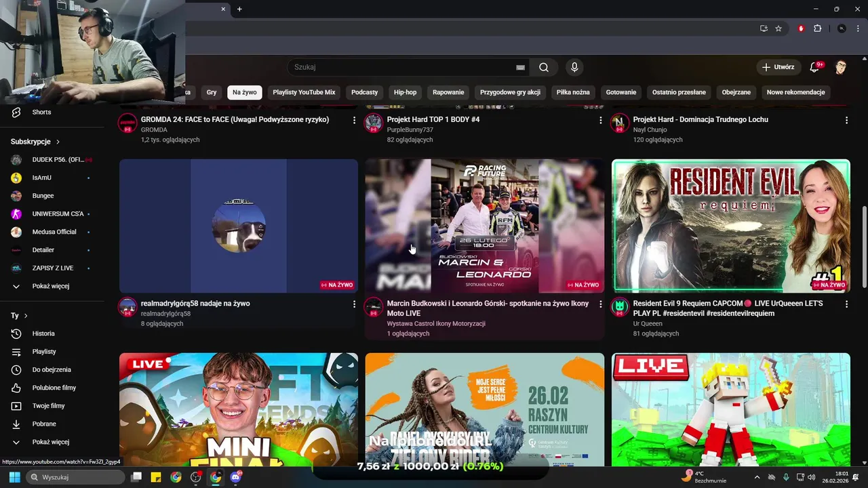Open options menu for Resident Evil 9 stream
Viewport: 868px width, 488px height.
[846, 304]
